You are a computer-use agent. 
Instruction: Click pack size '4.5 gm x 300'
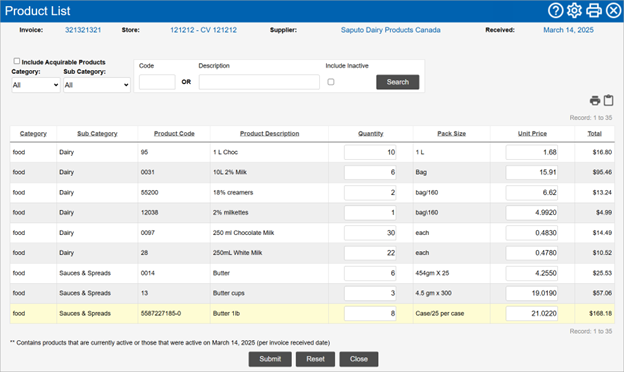tap(433, 293)
